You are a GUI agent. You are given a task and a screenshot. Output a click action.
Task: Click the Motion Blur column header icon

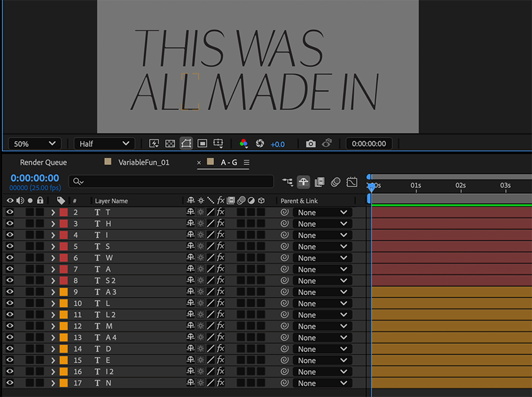pyautogui.click(x=241, y=201)
